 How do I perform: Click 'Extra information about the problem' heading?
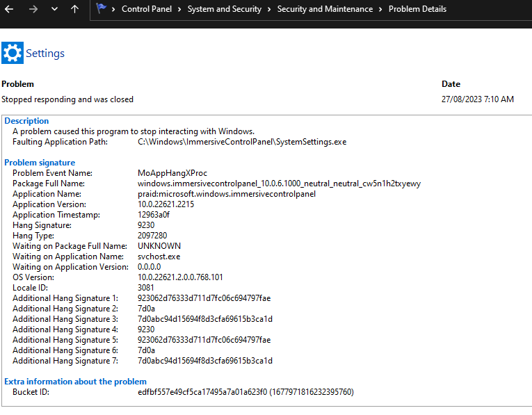click(75, 382)
